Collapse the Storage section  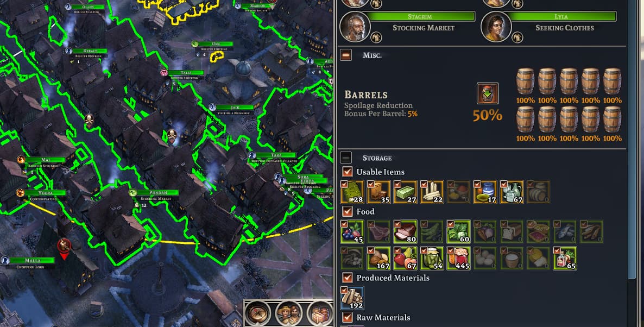pos(346,158)
